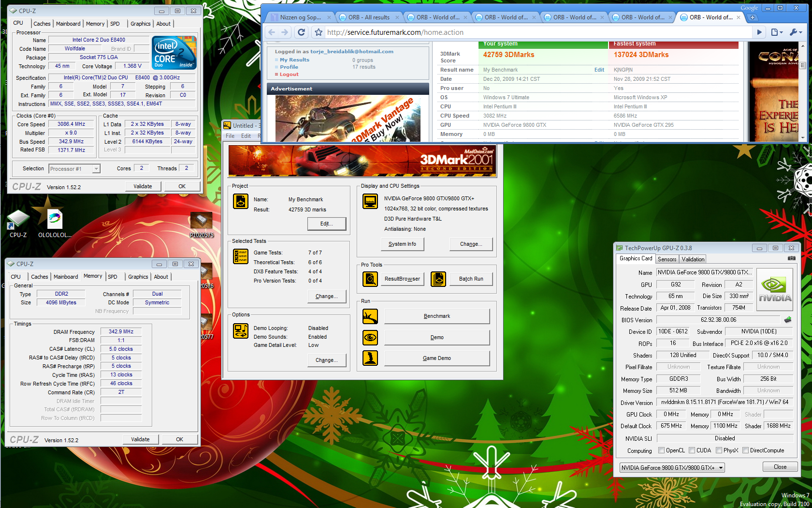Click the Project icon in 3DMark2001

[241, 201]
